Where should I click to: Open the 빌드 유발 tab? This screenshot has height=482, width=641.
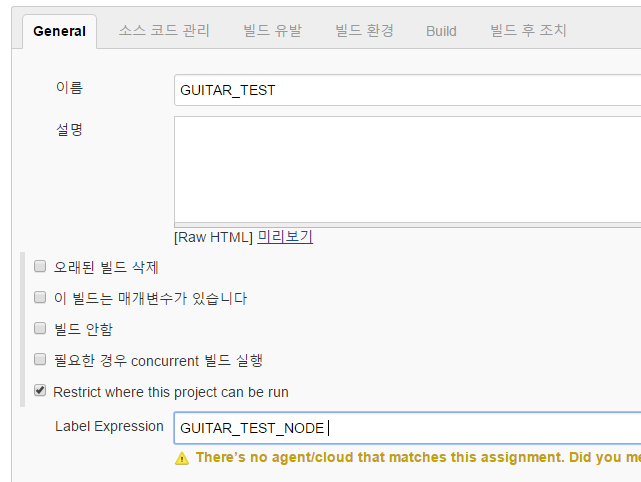(x=273, y=31)
